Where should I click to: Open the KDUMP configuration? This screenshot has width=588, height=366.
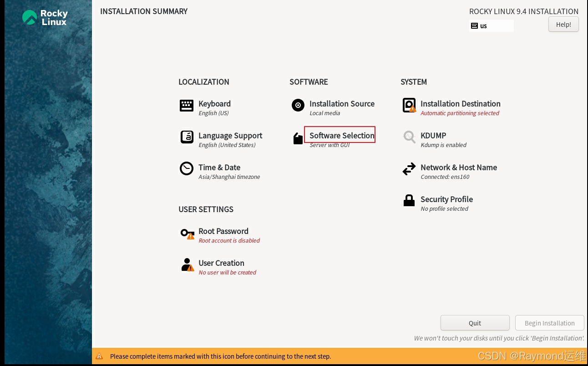click(433, 136)
